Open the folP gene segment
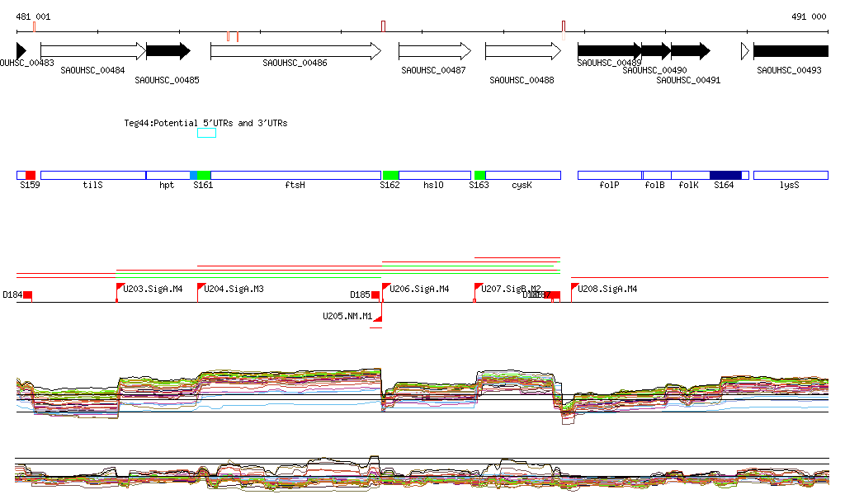Image resolution: width=845 pixels, height=504 pixels. coord(609,175)
